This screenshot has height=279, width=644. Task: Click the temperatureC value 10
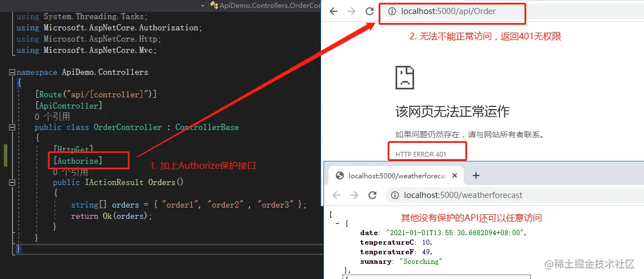(427, 242)
